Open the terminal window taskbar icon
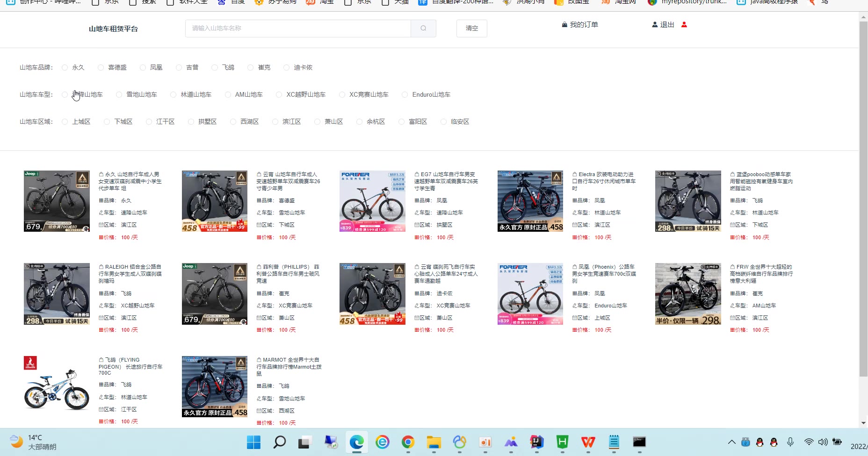This screenshot has width=868, height=456. (x=639, y=442)
